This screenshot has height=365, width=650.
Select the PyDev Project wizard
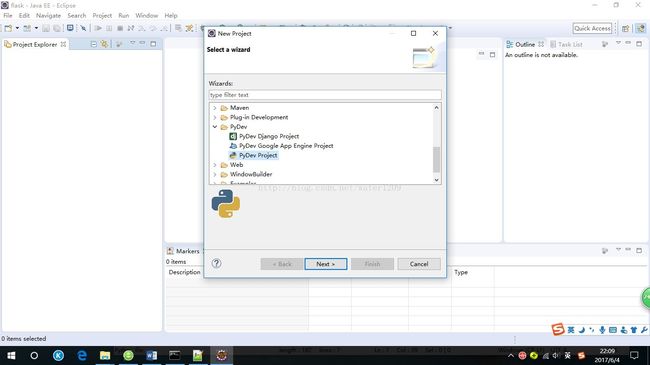pyautogui.click(x=253, y=155)
